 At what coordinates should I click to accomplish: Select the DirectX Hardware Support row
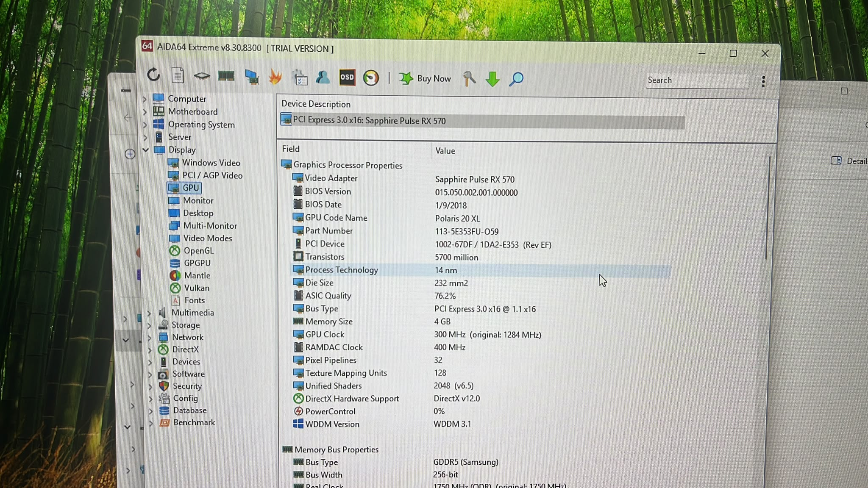[x=481, y=399]
